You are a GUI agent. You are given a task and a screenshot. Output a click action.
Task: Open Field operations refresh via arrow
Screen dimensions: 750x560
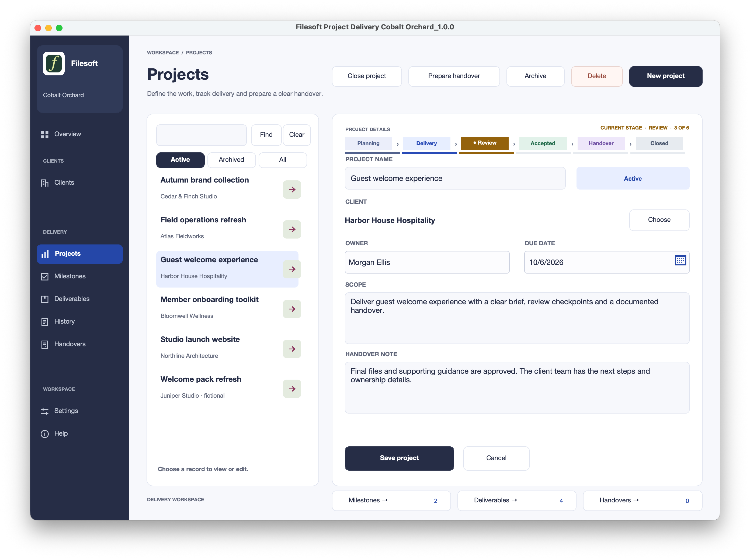[x=292, y=229]
